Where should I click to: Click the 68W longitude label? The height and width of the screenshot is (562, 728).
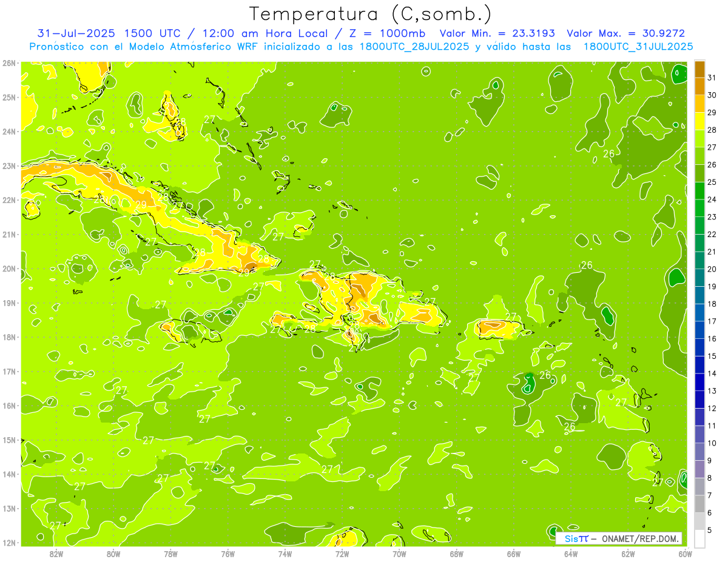456,554
